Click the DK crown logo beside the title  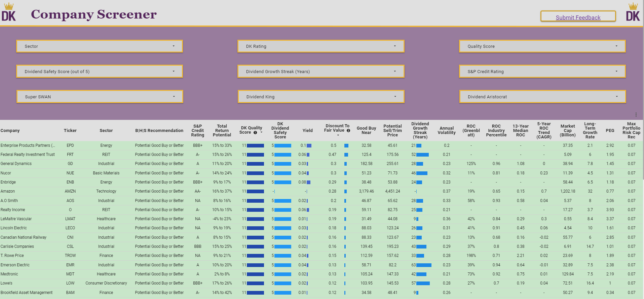coord(9,12)
